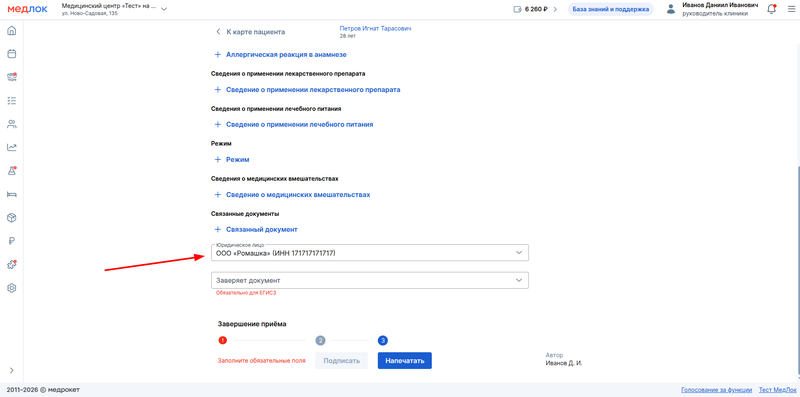Open the task checklist sidebar icon
Viewport: 800px width, 397px height.
(12, 101)
